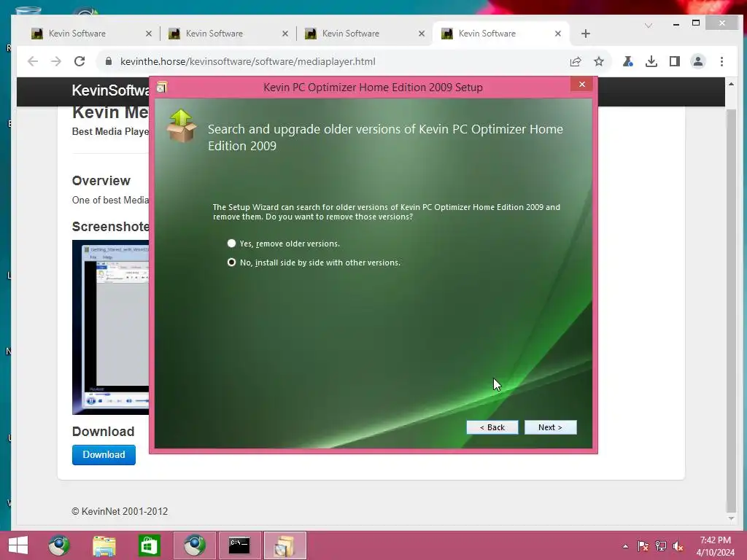The height and width of the screenshot is (560, 747).
Task: Open the Windows Start menu
Action: pos(18,545)
